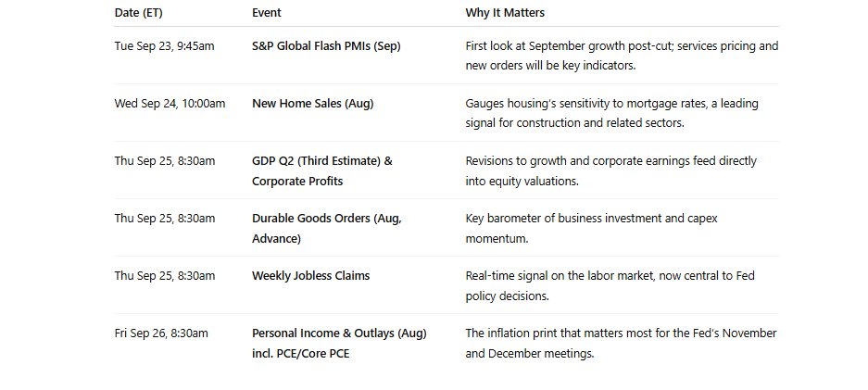The image size is (868, 390).
Task: Click Durable Goods Orders (Aug, Advance) event
Action: coord(327,229)
